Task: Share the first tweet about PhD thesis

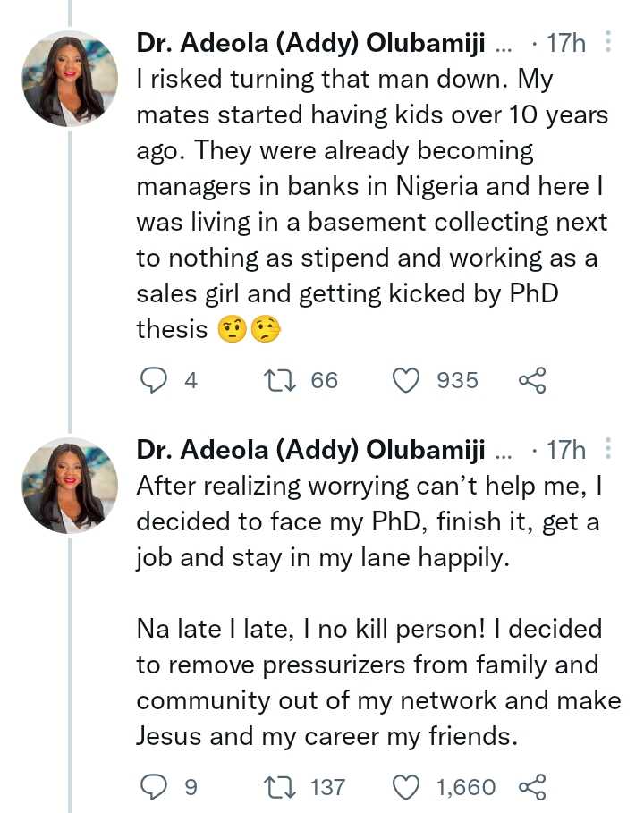Action: tap(532, 380)
